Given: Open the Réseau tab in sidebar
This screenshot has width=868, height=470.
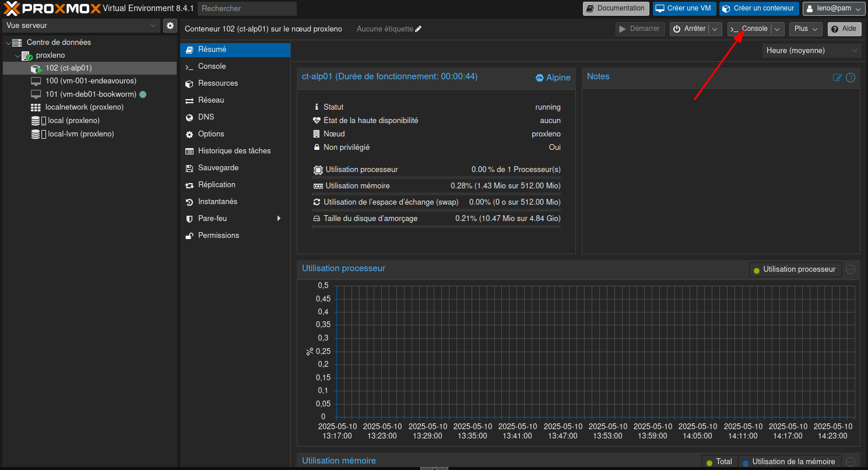Looking at the screenshot, I should click(210, 100).
